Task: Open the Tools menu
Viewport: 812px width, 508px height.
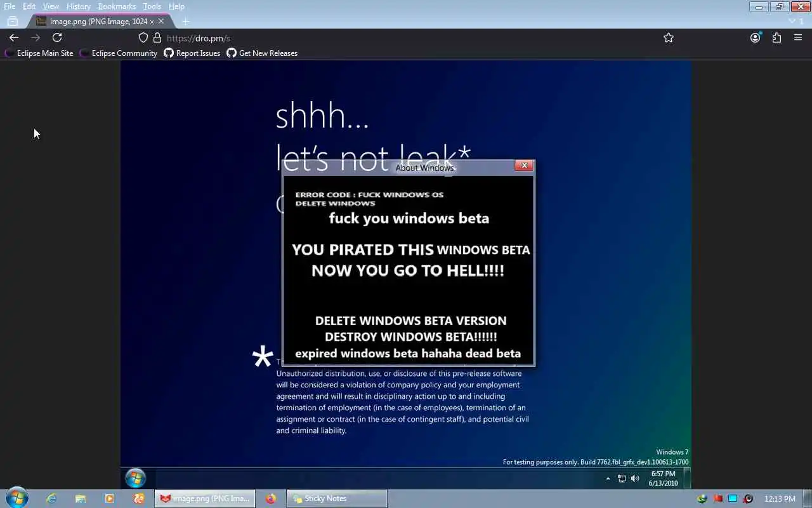Action: pyautogui.click(x=152, y=6)
